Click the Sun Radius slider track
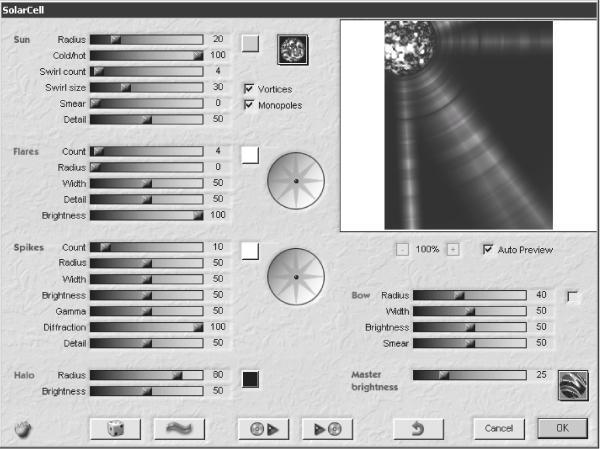 click(x=147, y=39)
